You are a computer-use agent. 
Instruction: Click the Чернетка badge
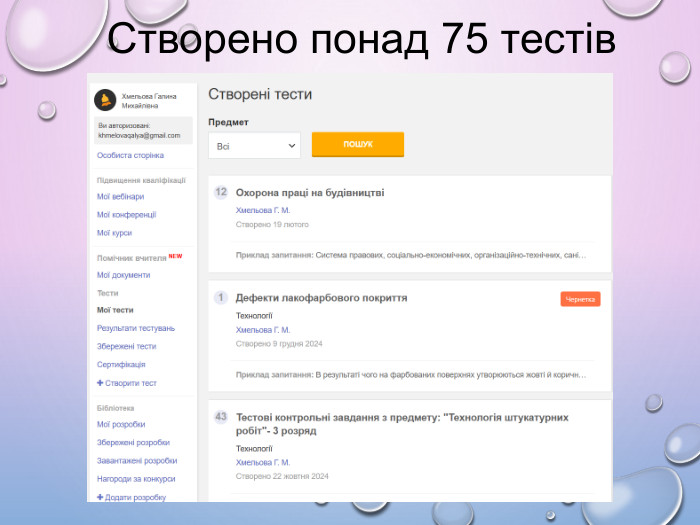coord(580,299)
